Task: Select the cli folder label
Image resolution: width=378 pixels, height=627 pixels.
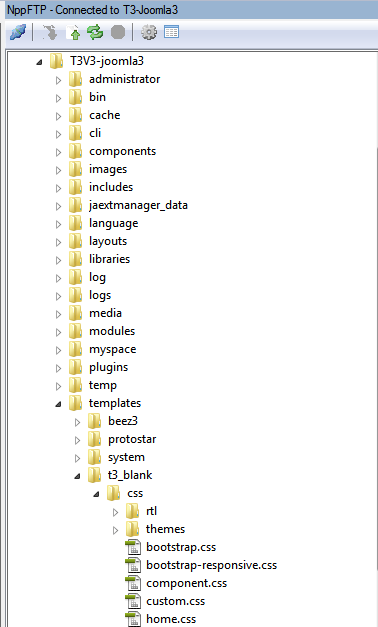Action: (x=95, y=133)
